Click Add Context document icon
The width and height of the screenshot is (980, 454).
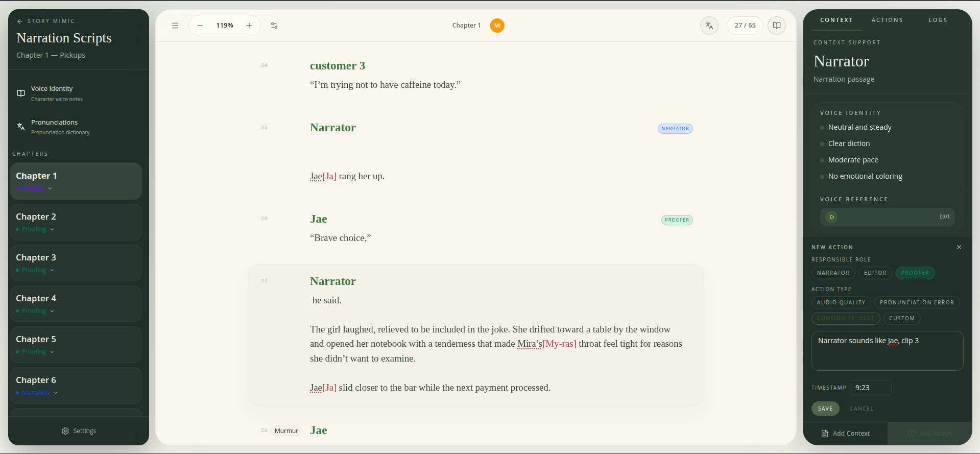[825, 434]
